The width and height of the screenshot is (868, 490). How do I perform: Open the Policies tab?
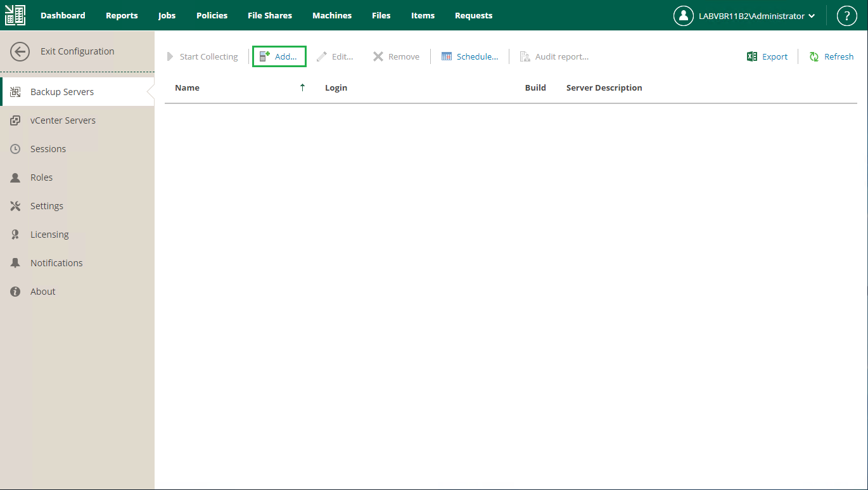click(x=212, y=15)
